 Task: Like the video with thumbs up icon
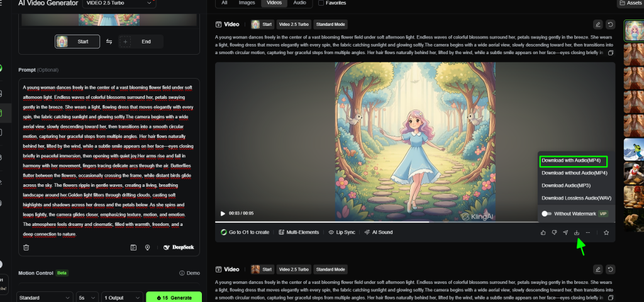click(543, 232)
